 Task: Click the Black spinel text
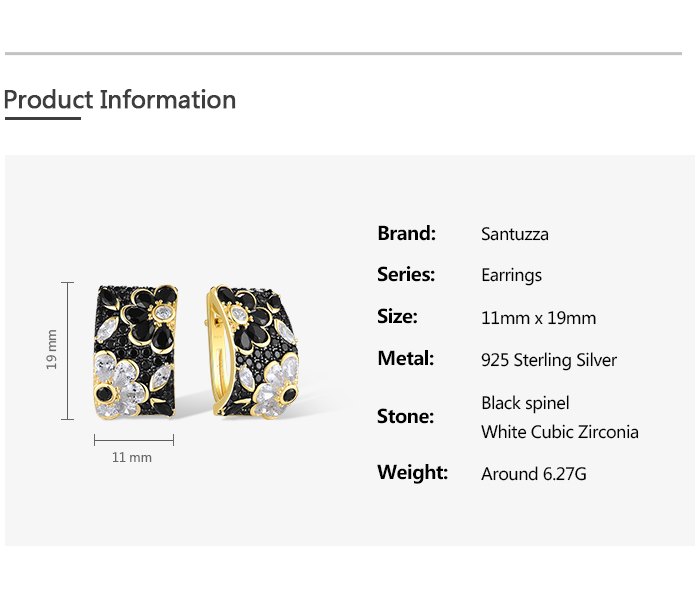(x=525, y=403)
